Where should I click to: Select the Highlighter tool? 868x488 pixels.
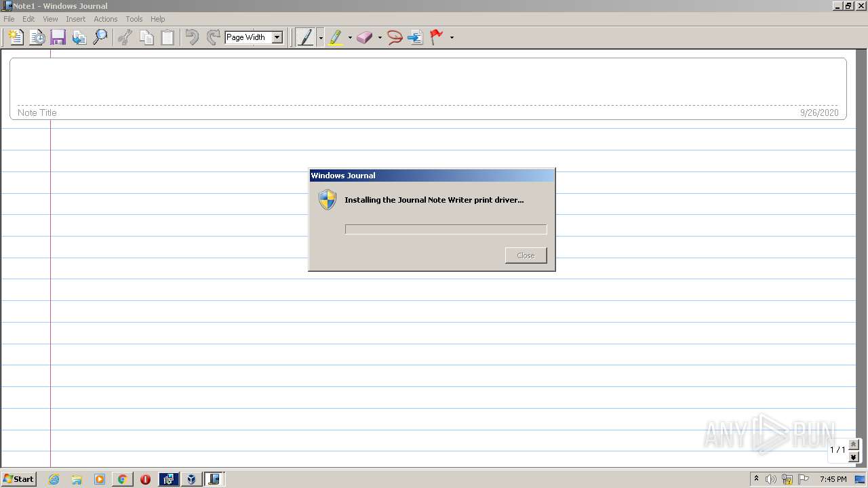336,37
